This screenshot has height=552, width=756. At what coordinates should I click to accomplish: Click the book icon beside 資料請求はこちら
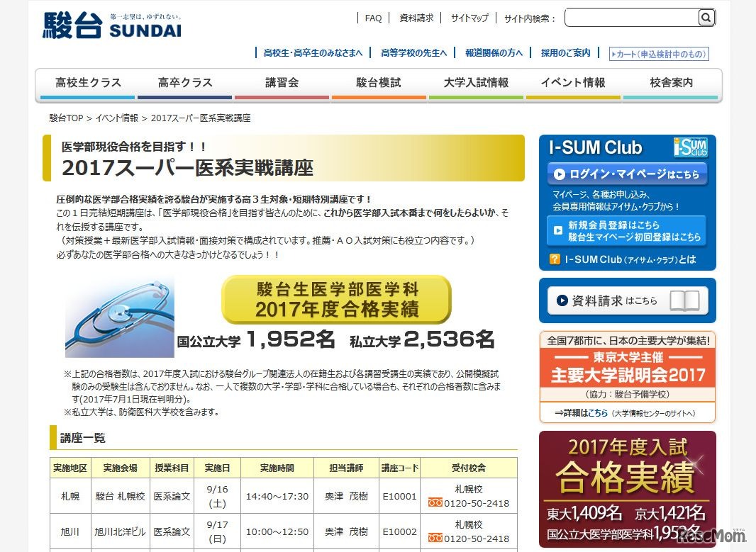pos(686,301)
